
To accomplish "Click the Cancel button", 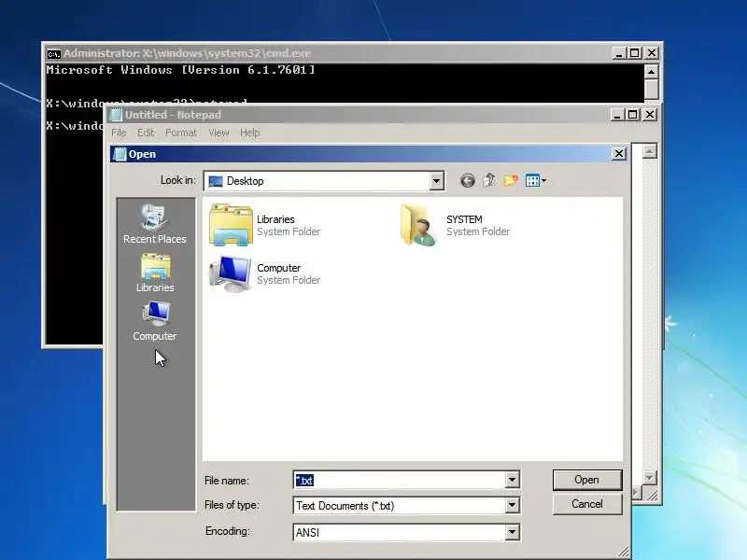I will [587, 504].
